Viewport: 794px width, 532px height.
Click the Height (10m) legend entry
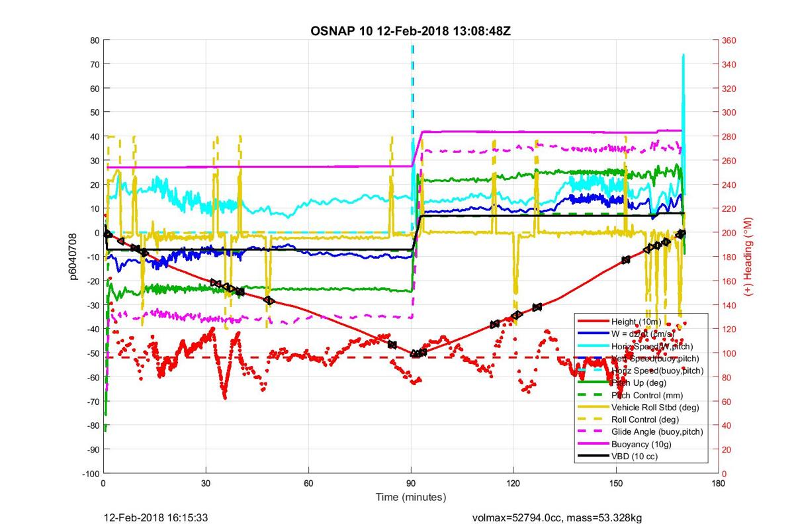click(635, 321)
